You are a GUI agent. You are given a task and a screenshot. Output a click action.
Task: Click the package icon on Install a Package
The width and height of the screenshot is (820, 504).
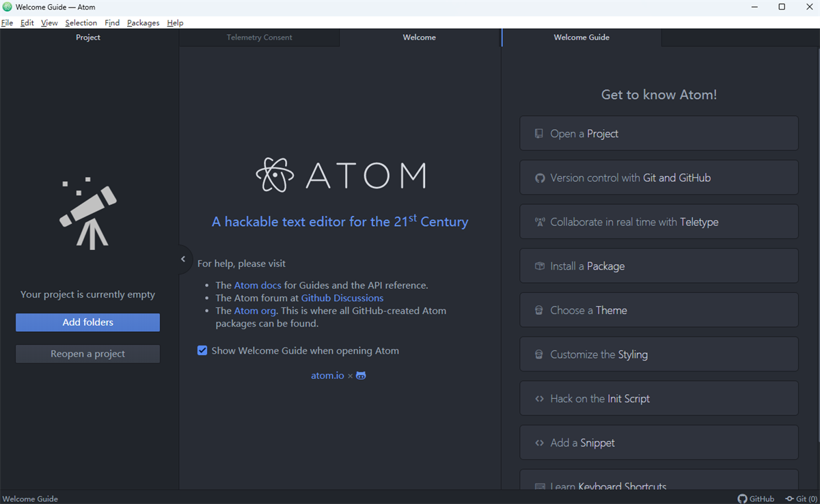[539, 266]
